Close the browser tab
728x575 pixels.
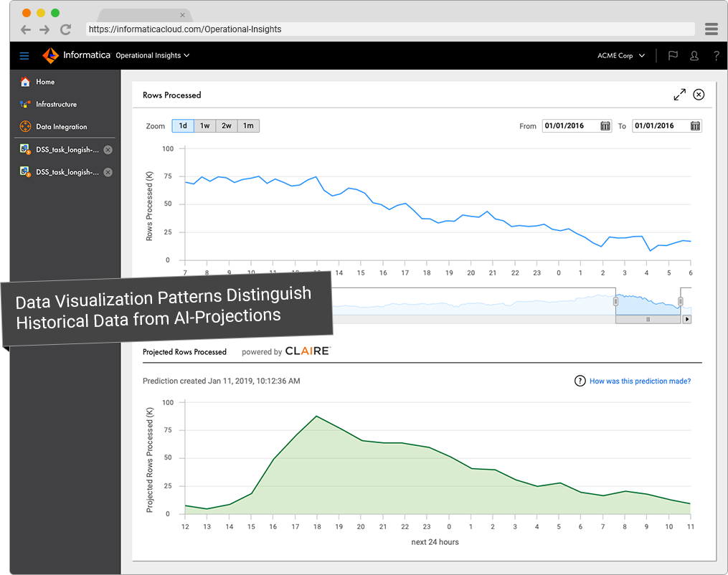point(182,15)
